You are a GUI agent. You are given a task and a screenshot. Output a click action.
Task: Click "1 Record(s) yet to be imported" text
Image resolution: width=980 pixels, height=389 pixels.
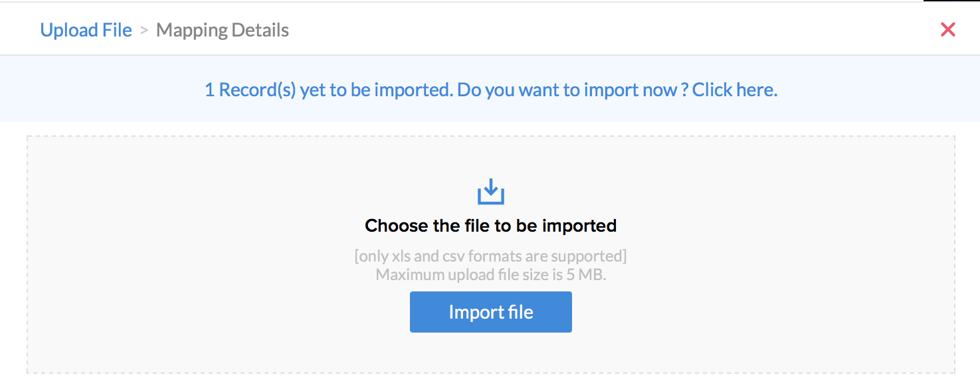coord(328,90)
